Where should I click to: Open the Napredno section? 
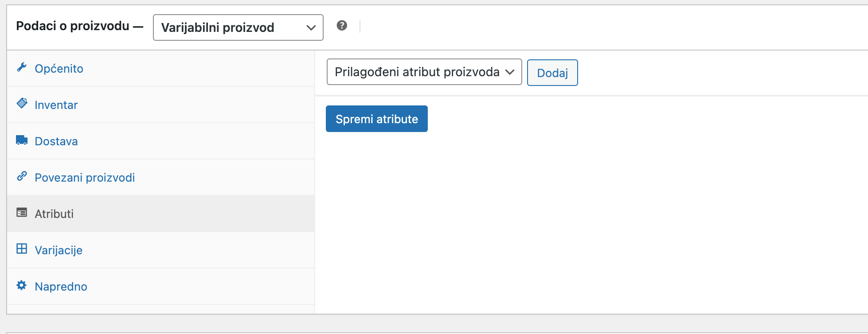pyautogui.click(x=61, y=287)
